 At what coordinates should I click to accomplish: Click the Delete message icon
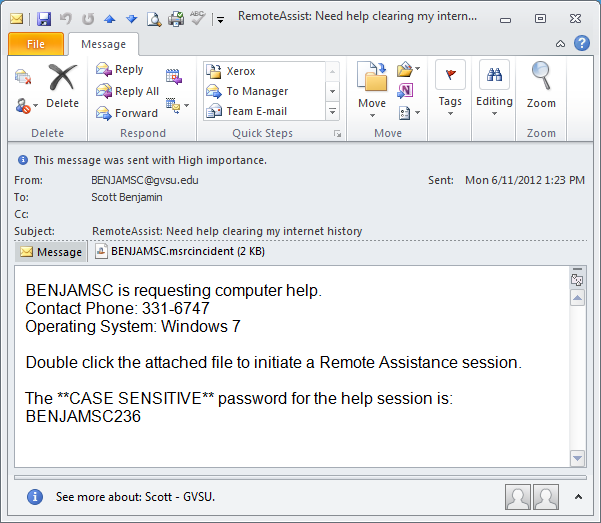pos(62,85)
